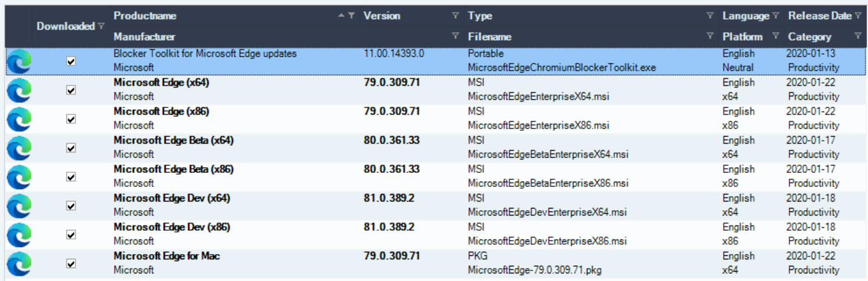Click the 'Neutral' platform cell
868x281 pixels.
pos(738,68)
